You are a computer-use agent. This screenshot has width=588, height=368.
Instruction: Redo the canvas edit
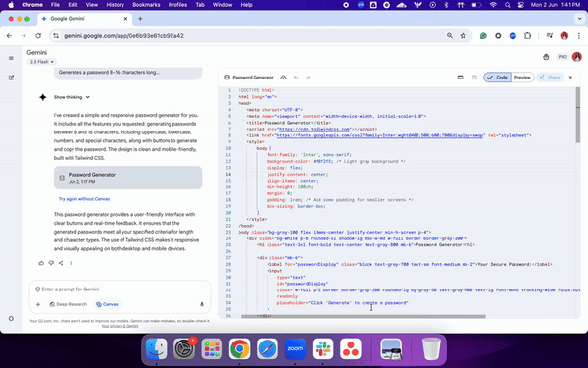pos(308,78)
